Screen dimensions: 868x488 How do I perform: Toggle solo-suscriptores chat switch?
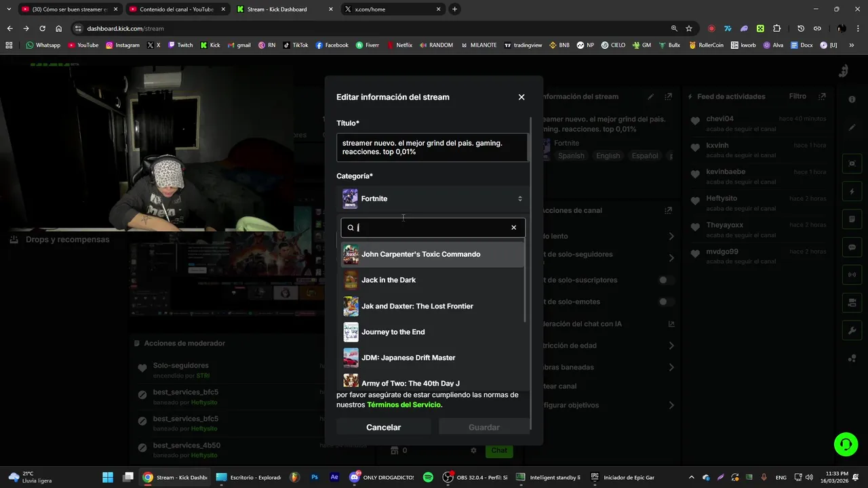coord(667,280)
